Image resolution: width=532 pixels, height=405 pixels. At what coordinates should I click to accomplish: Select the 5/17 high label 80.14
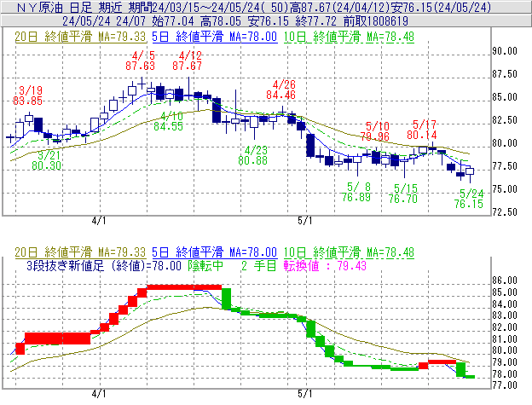(422, 130)
